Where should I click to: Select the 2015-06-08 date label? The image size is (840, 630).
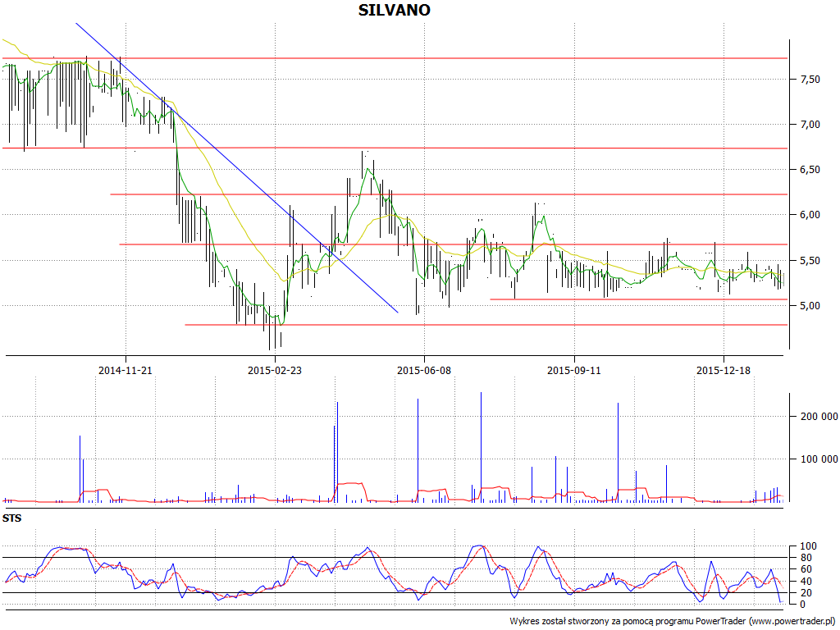pos(424,370)
